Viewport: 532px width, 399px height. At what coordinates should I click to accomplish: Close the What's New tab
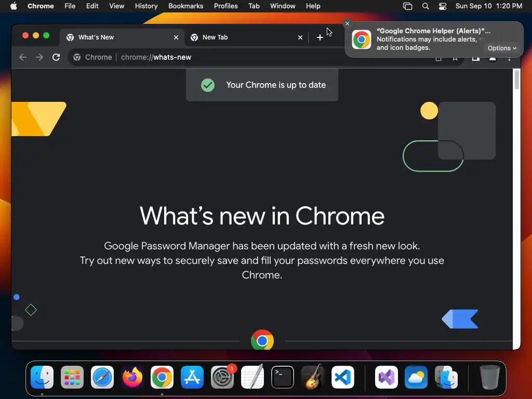(176, 37)
